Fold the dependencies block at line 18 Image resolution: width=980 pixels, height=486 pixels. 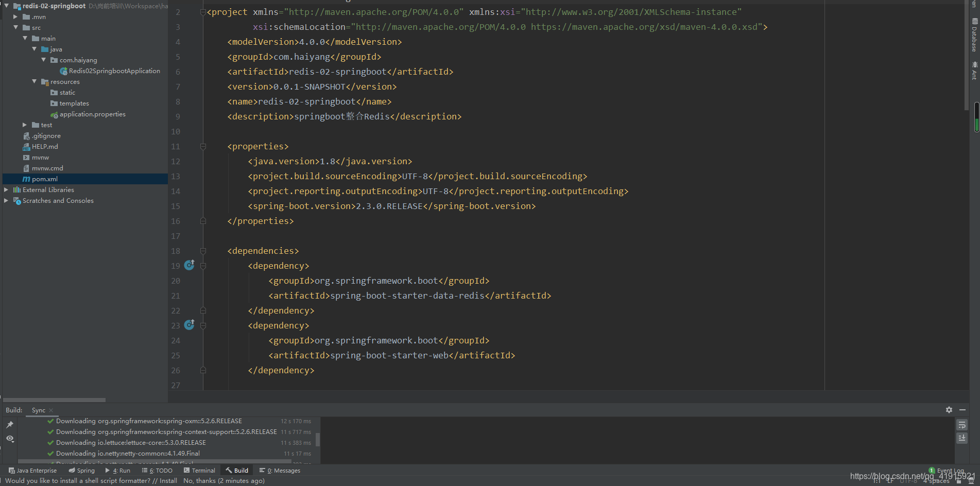(x=203, y=251)
